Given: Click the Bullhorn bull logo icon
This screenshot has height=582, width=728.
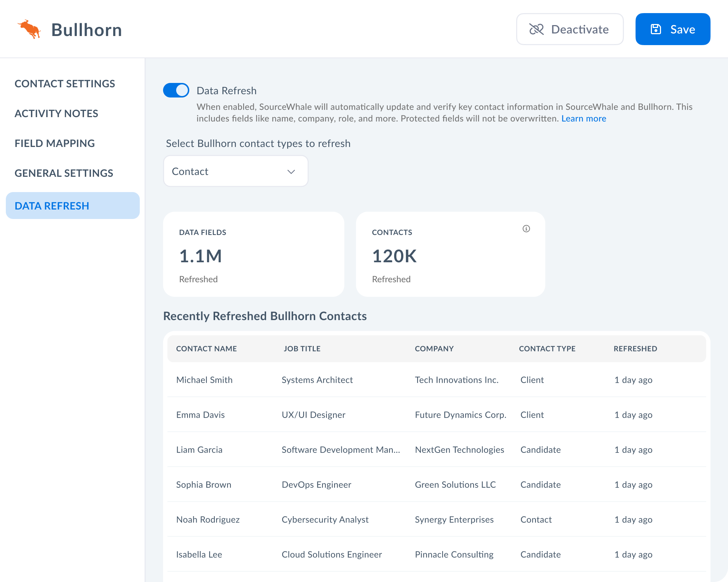Looking at the screenshot, I should pos(29,29).
